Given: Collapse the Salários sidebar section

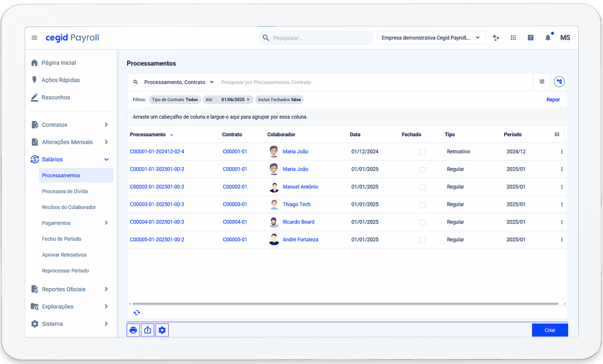Looking at the screenshot, I should pos(106,159).
